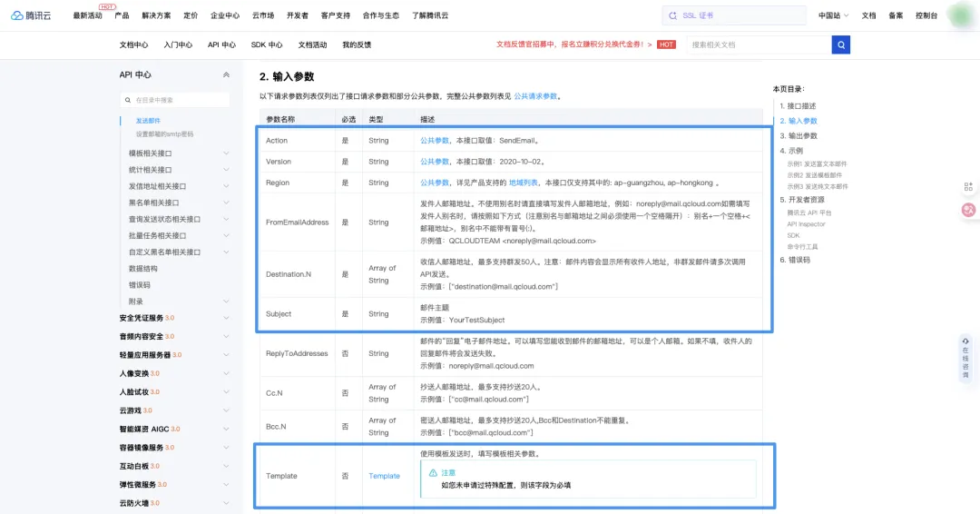Expand 附录 in sidebar

(226, 301)
